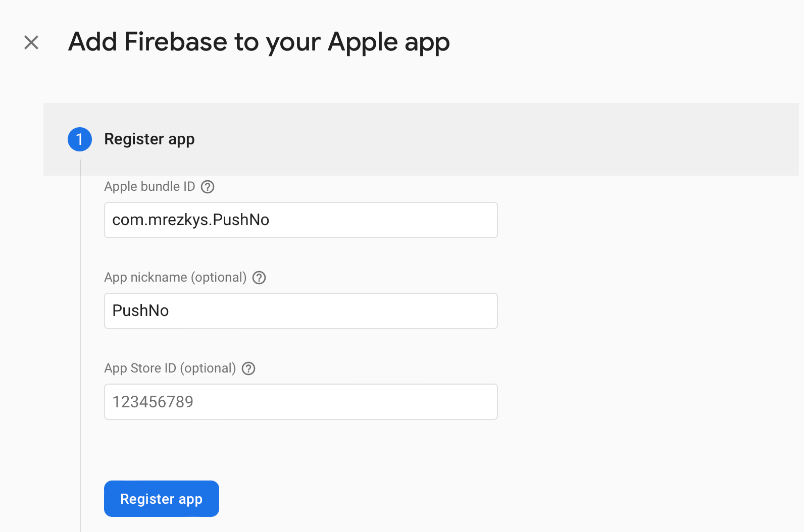804x532 pixels.
Task: Click the 'Apple bundle ID' label
Action: (149, 187)
